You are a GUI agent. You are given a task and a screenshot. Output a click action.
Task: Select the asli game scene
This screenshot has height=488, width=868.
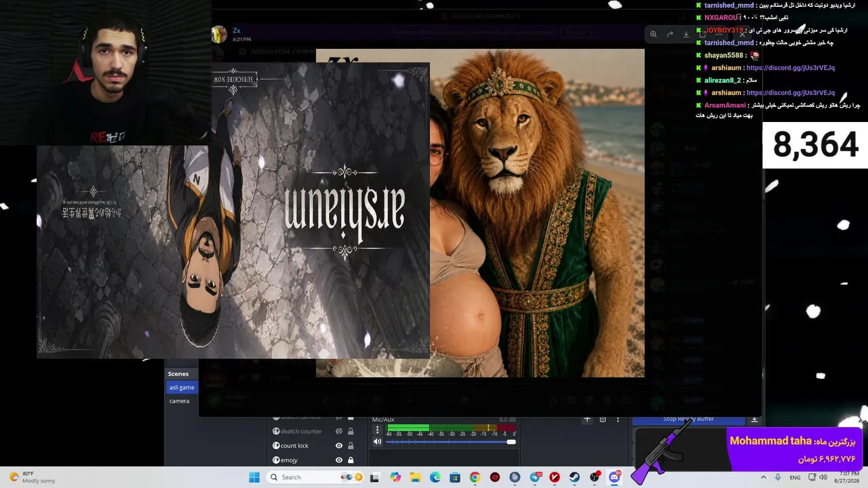182,388
